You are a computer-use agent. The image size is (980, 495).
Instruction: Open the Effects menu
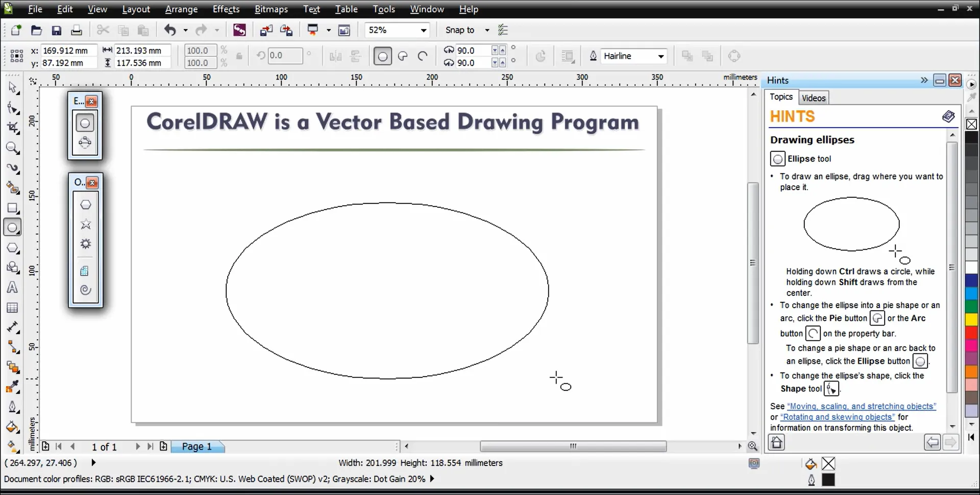point(226,9)
